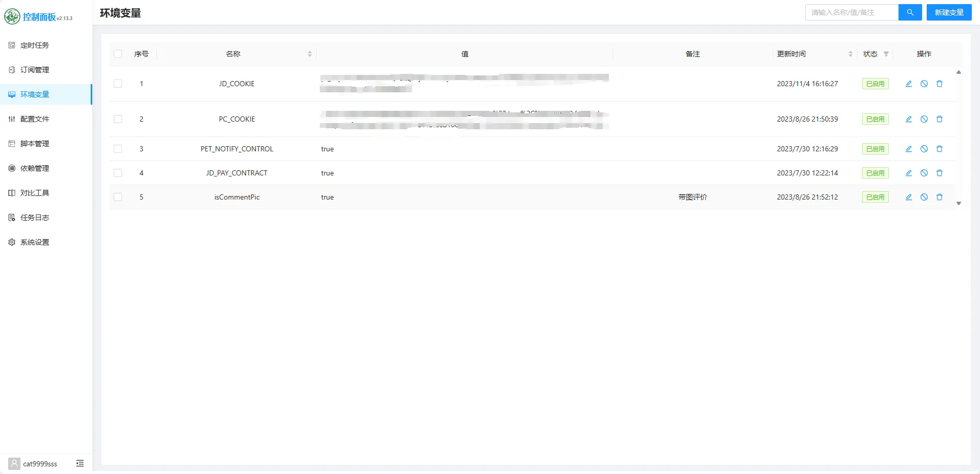Screen dimensions: 980x474
Task: Click the 已启用 tag of JD_COOKIE
Action: click(875, 84)
